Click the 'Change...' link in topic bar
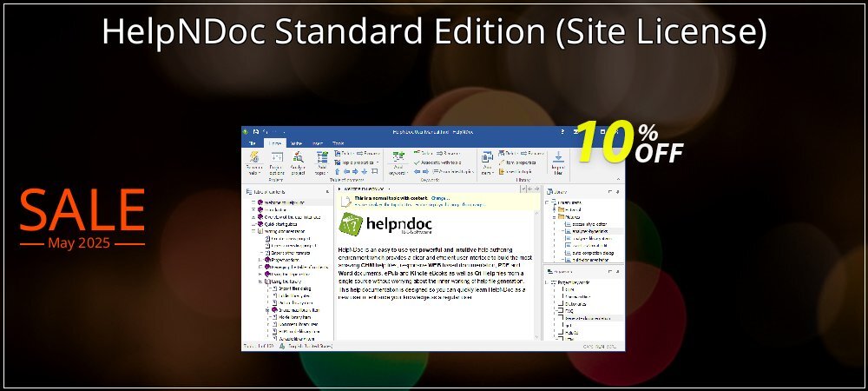This screenshot has height=391, width=868. [440, 198]
